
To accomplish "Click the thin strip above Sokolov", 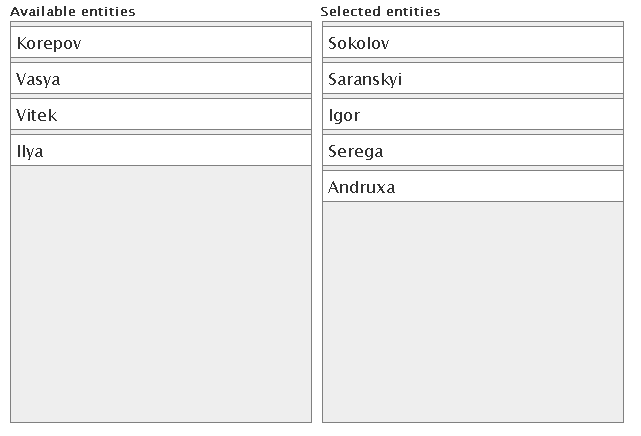I will click(x=471, y=24).
